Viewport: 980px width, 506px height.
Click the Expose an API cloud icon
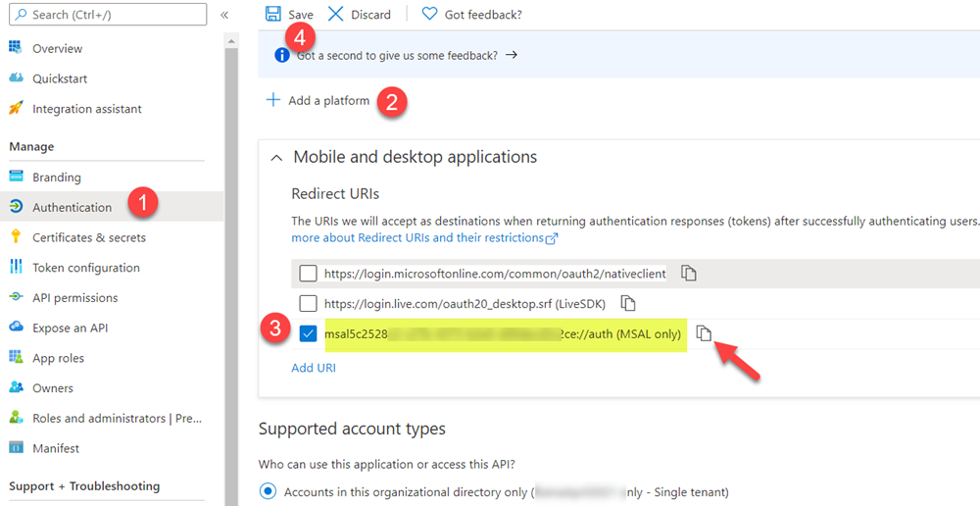coord(16,327)
